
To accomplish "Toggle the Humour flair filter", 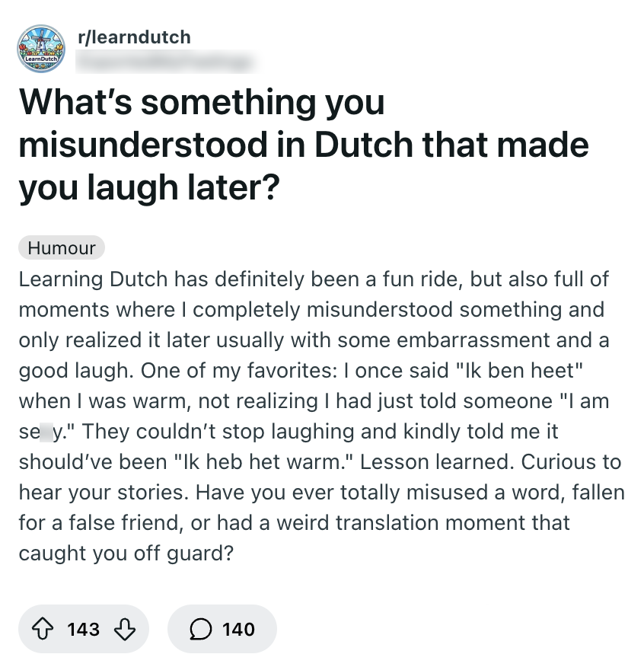I will [62, 247].
